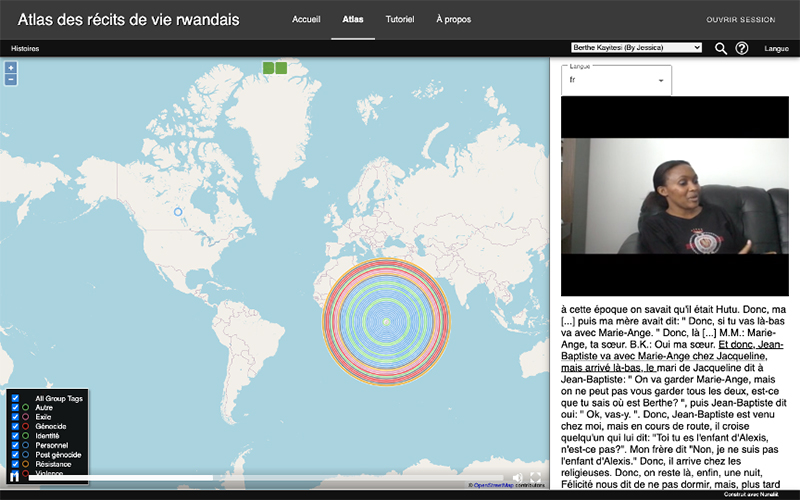Toggle the Autre tag checkbox
This screenshot has width=800, height=500.
(15, 408)
